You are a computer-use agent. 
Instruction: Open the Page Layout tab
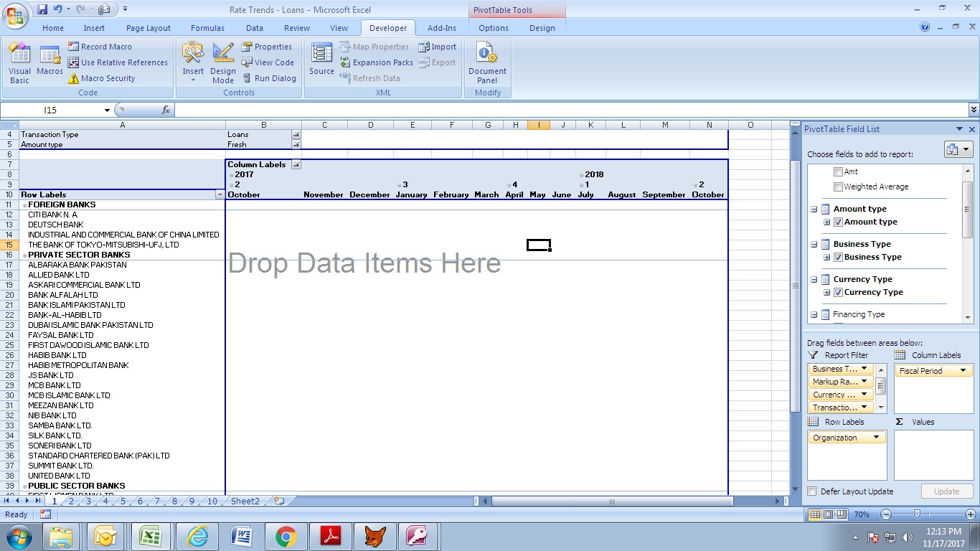(149, 28)
